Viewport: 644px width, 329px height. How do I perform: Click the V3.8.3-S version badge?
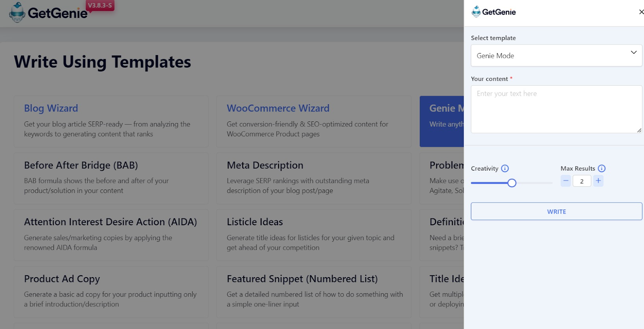coord(100,6)
